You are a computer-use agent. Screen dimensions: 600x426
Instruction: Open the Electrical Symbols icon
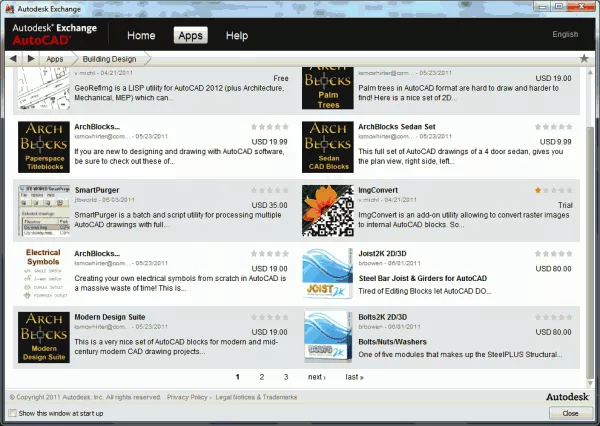pos(44,273)
